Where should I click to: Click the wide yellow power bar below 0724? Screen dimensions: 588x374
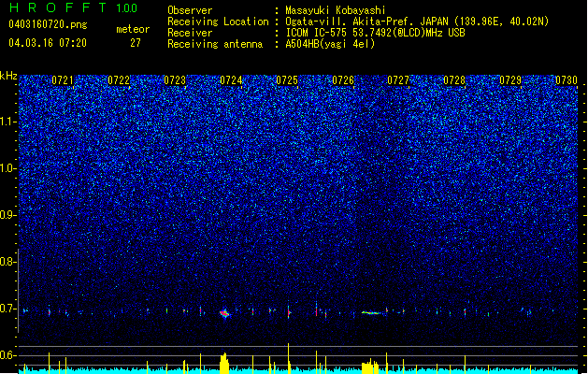pyautogui.click(x=223, y=363)
